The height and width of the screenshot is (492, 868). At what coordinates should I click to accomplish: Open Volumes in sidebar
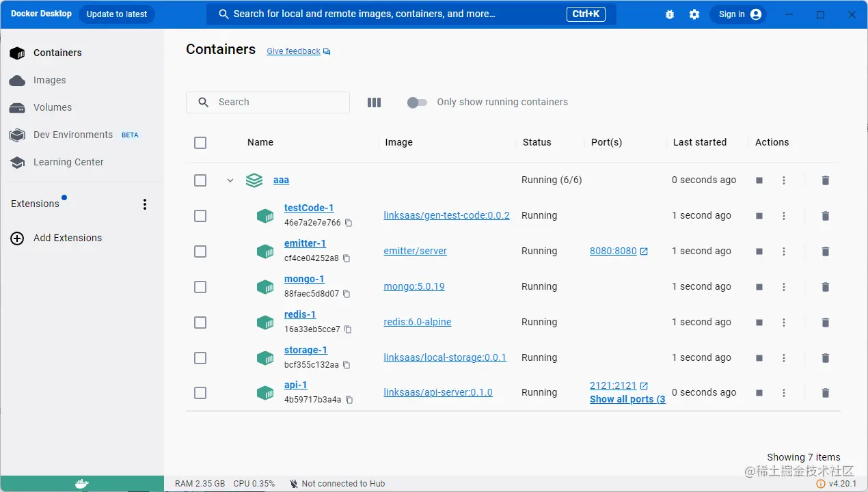(x=82, y=107)
